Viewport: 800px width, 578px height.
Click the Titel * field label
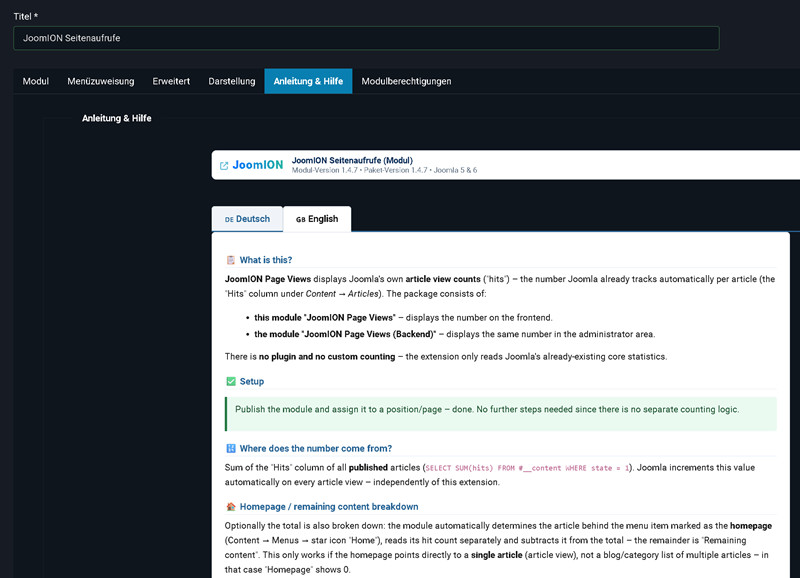point(26,16)
